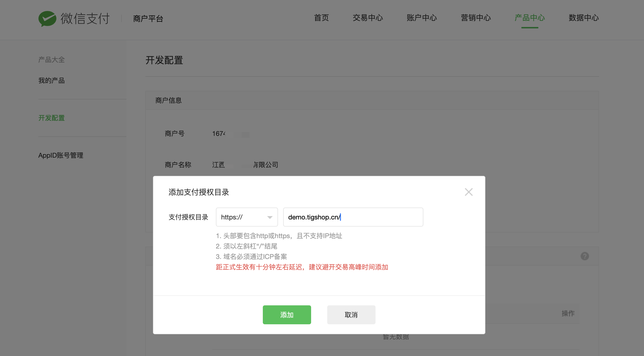The height and width of the screenshot is (356, 644).
Task: Open the 产品中心 nav tab
Action: [x=530, y=18]
